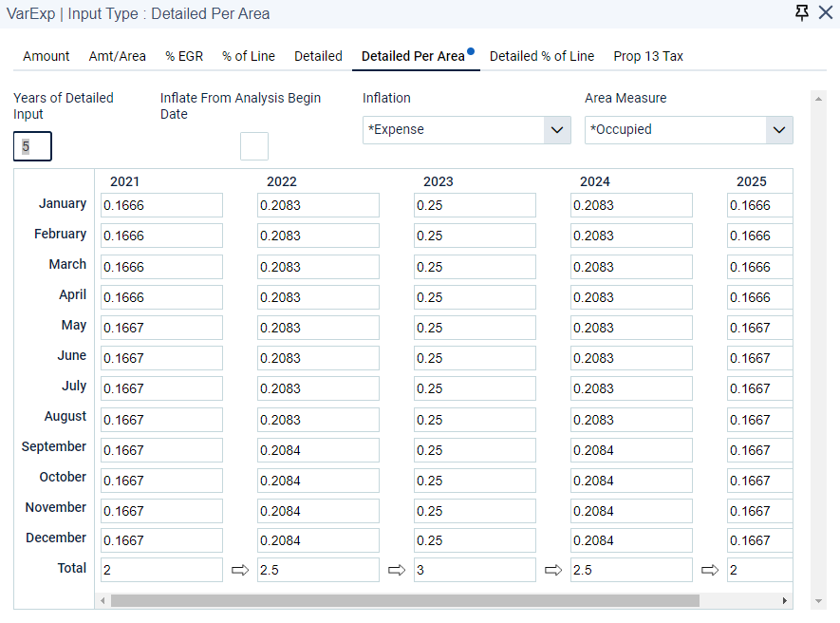Click the 2022 Total field
Screen dimensions: 840x623
(318, 570)
